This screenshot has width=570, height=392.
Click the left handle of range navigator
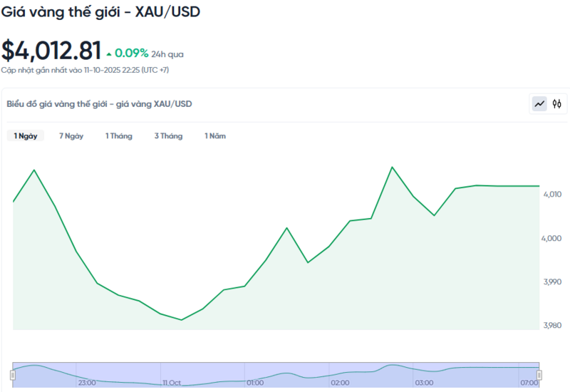13,375
